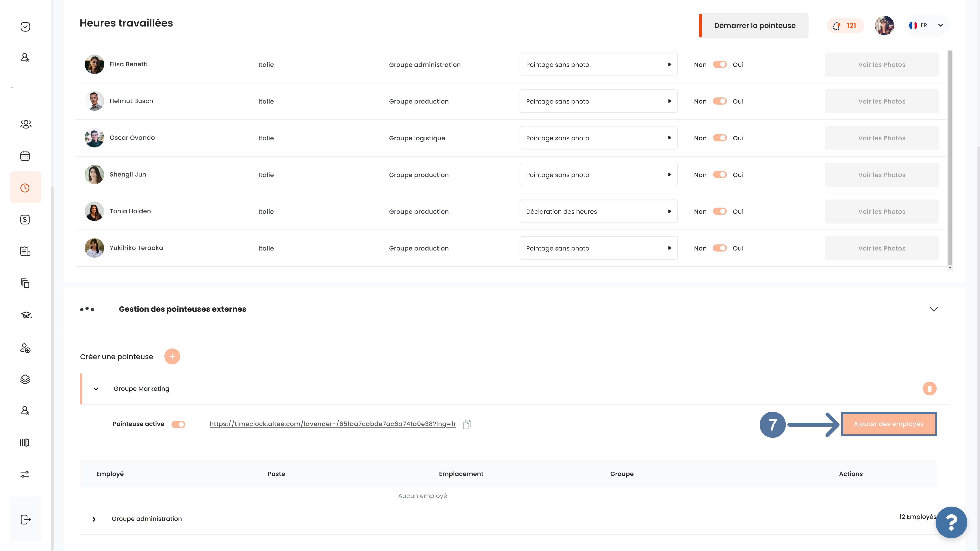Open the FR language selector
The height and width of the screenshot is (551, 980).
[927, 25]
